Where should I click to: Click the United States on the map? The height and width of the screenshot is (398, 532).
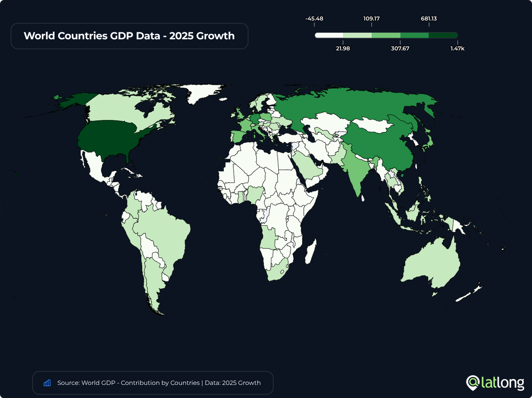click(109, 137)
